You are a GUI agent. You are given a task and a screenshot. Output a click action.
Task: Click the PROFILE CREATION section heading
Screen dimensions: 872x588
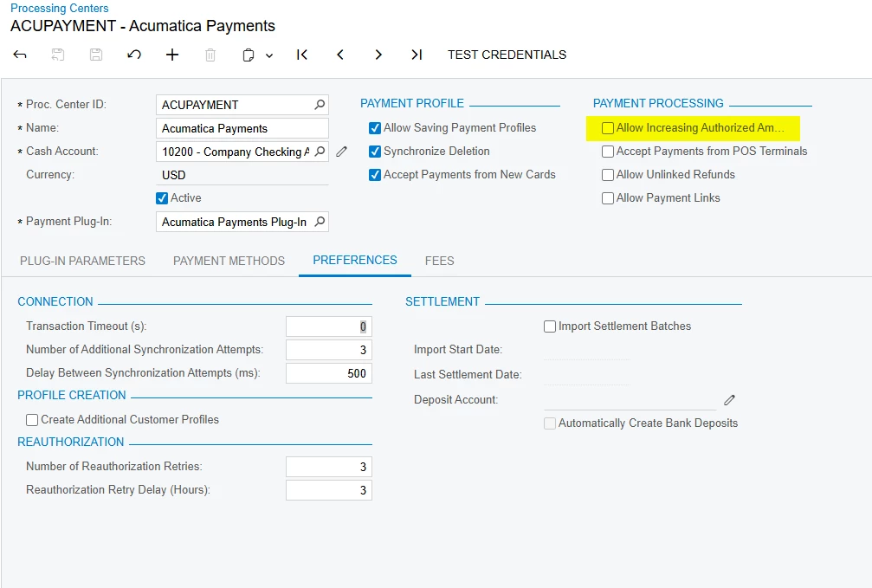tap(72, 395)
